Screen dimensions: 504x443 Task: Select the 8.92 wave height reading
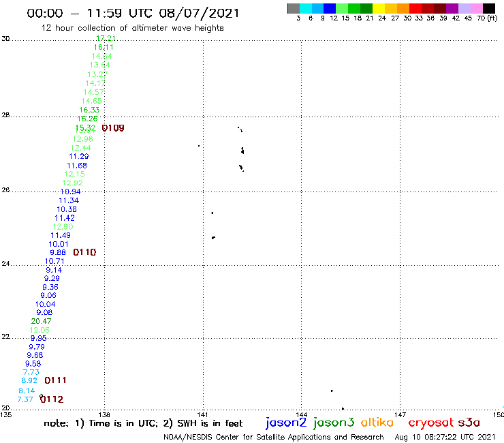click(x=29, y=380)
